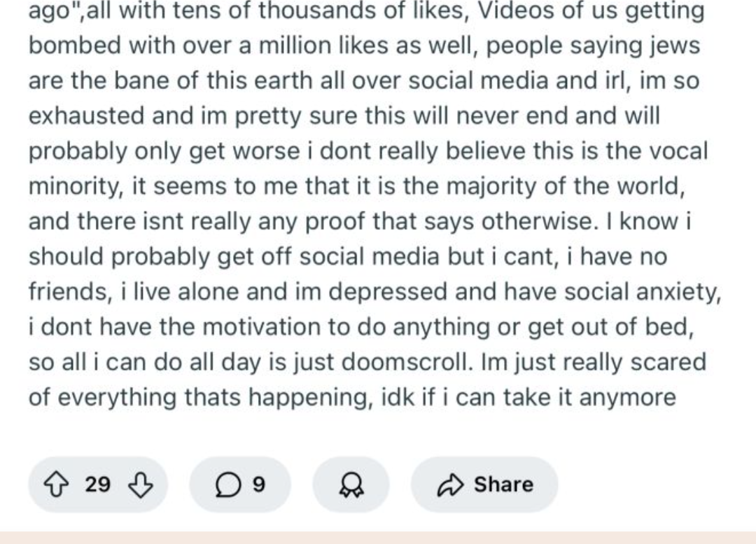Give an award using the ribbon icon
The height and width of the screenshot is (544, 756).
click(x=351, y=484)
